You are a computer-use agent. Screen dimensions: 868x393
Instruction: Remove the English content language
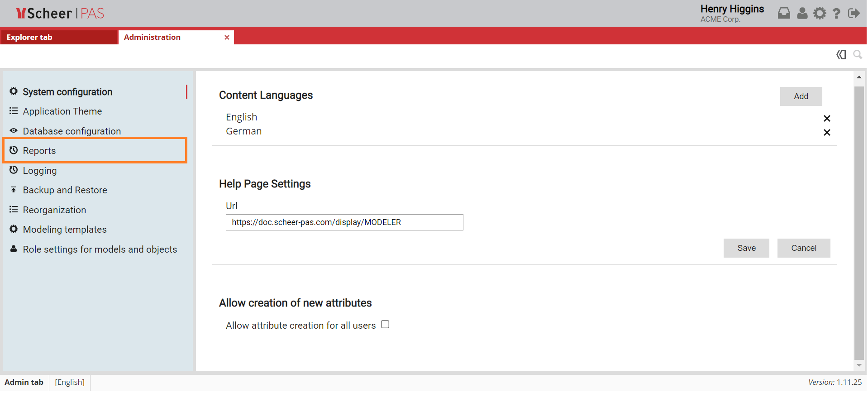tap(827, 119)
